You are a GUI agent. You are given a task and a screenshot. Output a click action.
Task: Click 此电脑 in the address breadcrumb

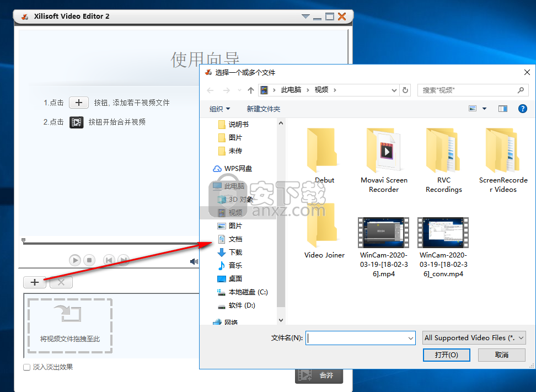pos(291,90)
